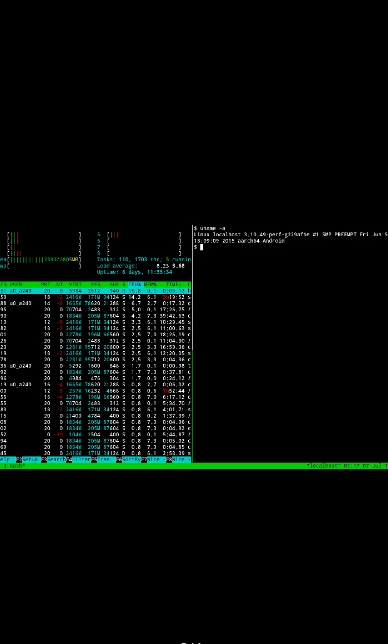Viewport: 388px width, 644px height.
Task: Select the highlighted cyan process row
Action: pos(95,290)
